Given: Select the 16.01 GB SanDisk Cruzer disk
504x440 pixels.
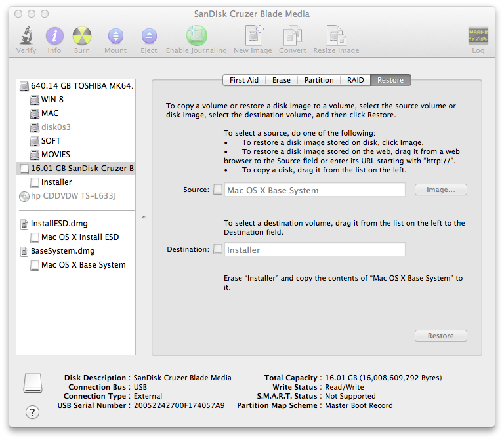Looking at the screenshot, I should click(76, 169).
